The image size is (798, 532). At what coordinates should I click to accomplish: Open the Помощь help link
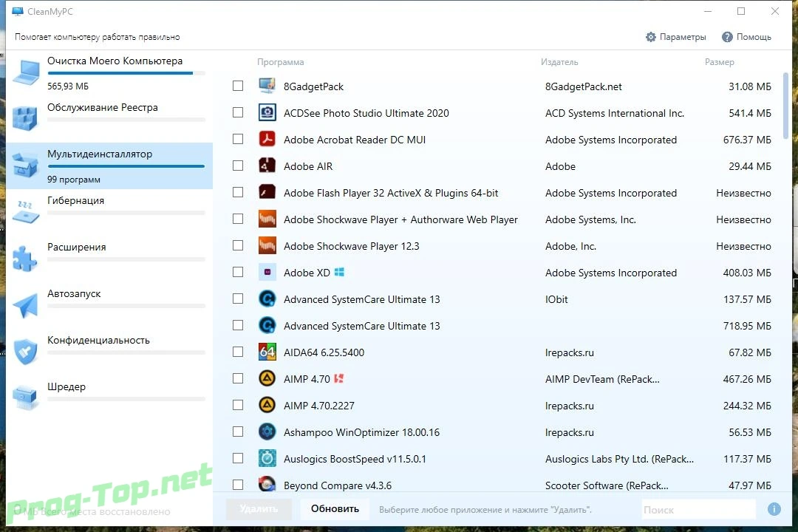pos(746,37)
